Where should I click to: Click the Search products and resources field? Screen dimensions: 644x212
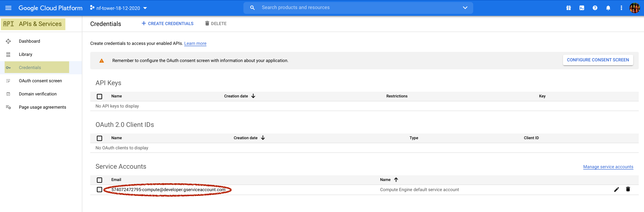[357, 8]
